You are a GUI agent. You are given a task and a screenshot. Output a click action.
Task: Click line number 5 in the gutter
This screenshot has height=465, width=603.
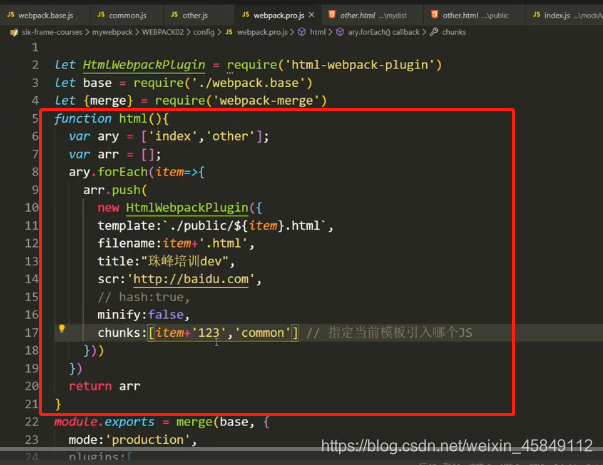pyautogui.click(x=35, y=118)
